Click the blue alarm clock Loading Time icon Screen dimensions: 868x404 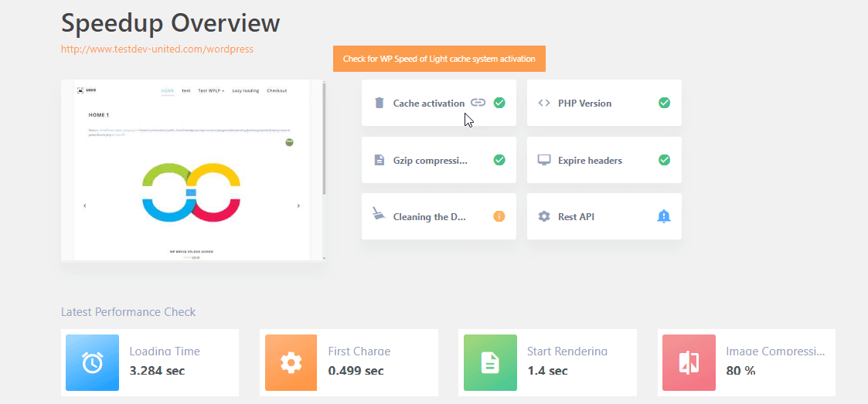click(93, 362)
